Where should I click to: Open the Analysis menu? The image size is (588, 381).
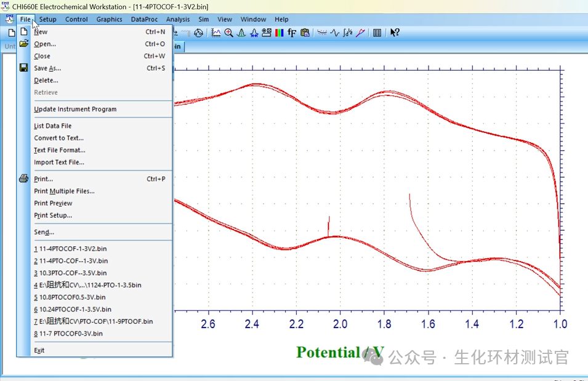click(178, 20)
